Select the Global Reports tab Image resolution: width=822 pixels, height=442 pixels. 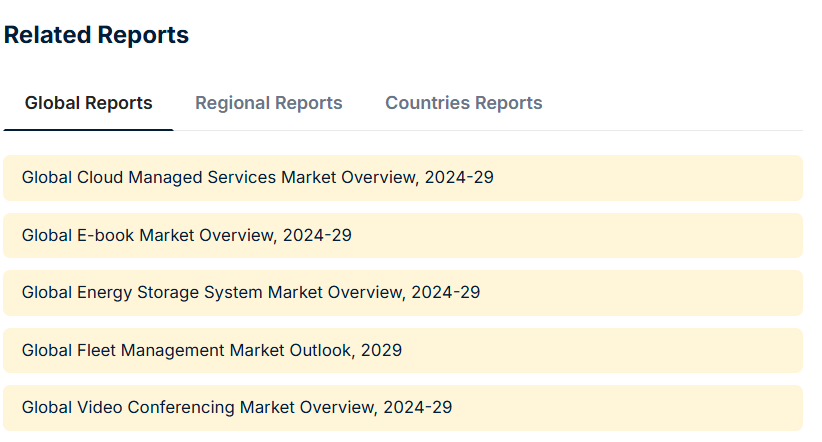[89, 103]
